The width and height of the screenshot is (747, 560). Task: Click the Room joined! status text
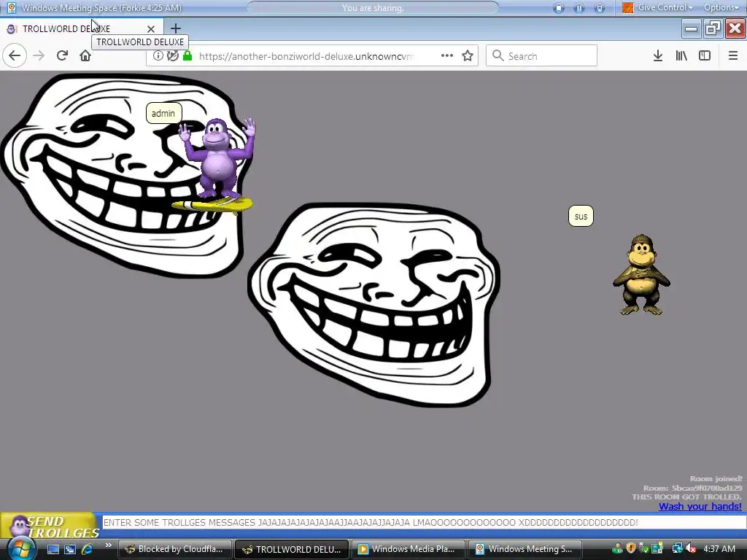click(x=716, y=479)
